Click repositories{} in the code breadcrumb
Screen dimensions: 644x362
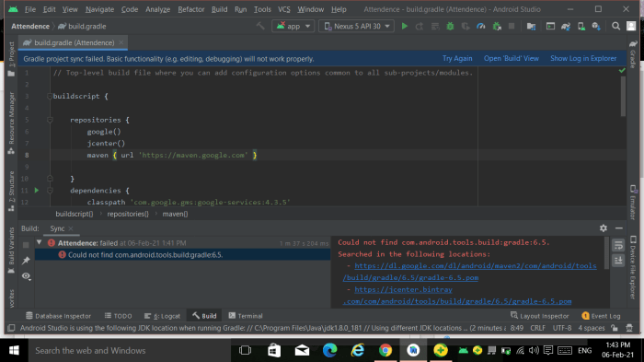pyautogui.click(x=128, y=214)
